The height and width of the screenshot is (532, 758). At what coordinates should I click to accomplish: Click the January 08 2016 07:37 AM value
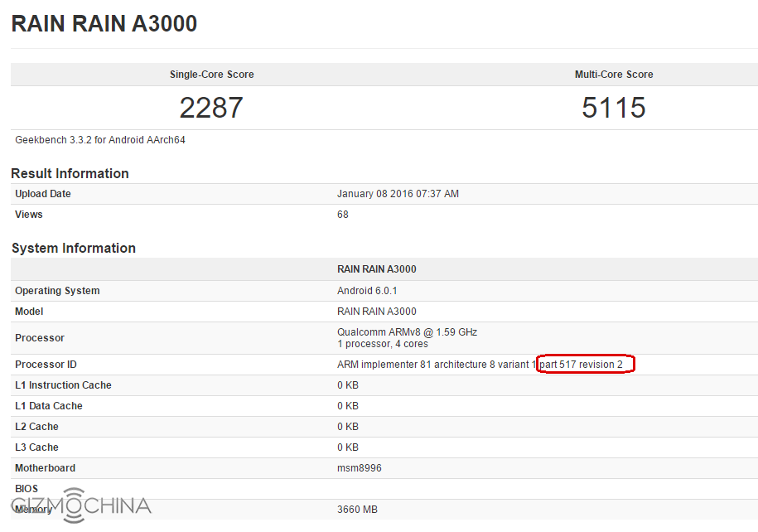point(398,193)
